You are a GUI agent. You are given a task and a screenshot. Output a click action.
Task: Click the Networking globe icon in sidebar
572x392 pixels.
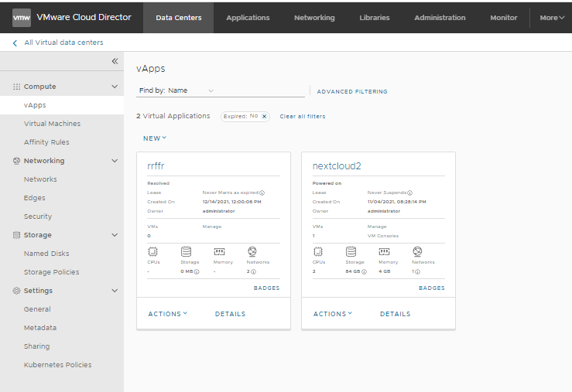pos(16,161)
